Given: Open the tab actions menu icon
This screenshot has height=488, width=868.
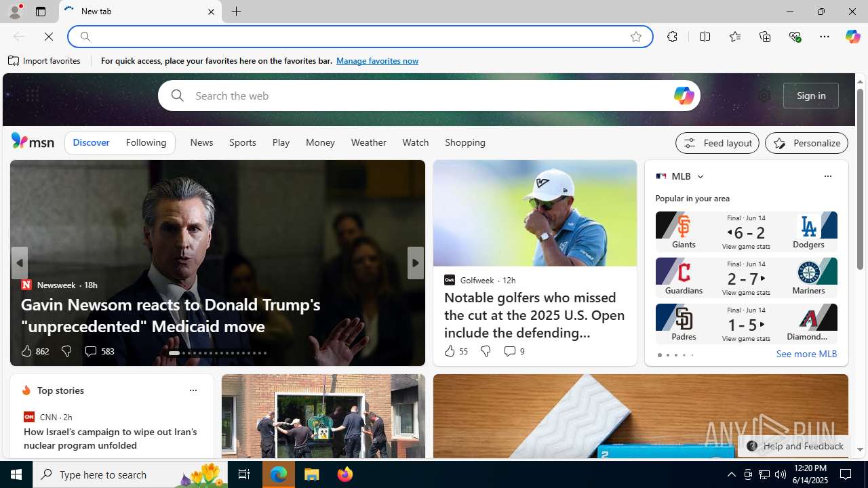Looking at the screenshot, I should tap(41, 12).
